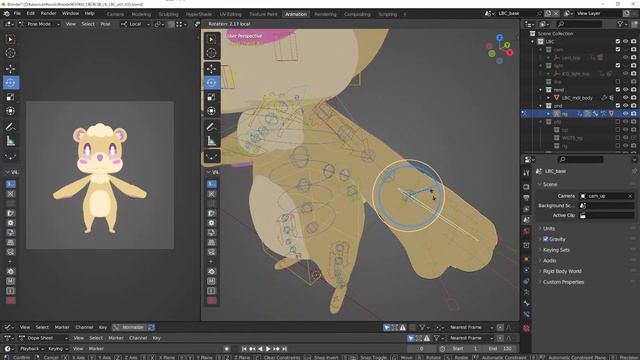Image resolution: width=640 pixels, height=360 pixels.
Task: Select the Cursor tool in the camera viewport toolbar
Action: (x=11, y=53)
